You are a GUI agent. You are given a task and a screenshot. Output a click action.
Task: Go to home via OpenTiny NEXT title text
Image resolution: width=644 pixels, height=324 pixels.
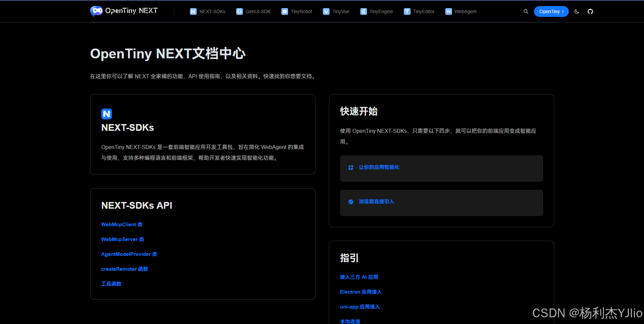coord(132,11)
